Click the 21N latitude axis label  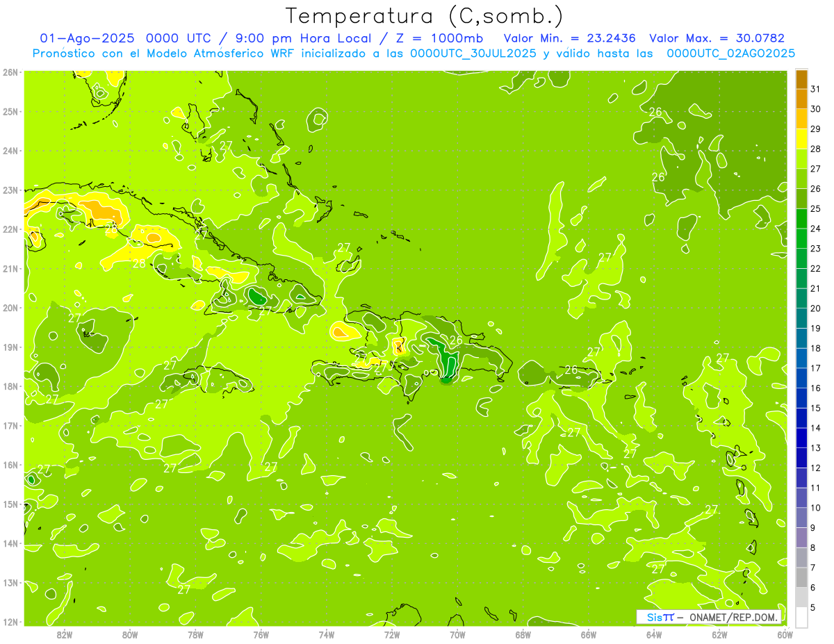pos(10,269)
